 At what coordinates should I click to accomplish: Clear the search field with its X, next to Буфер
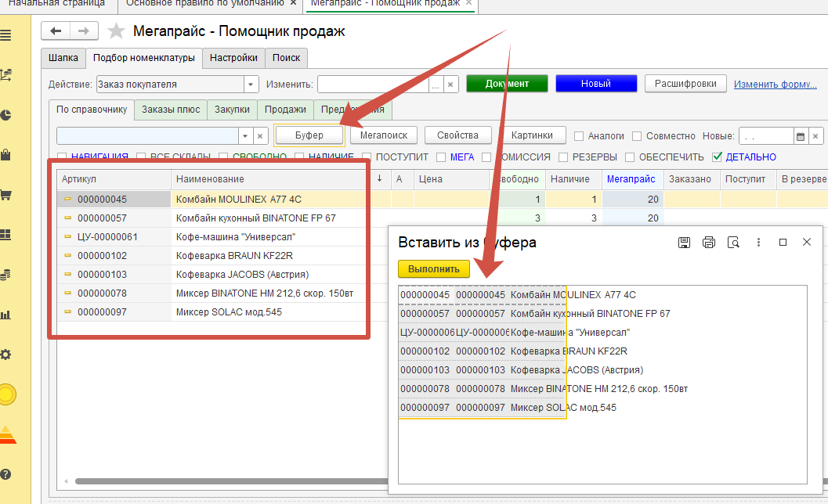260,136
